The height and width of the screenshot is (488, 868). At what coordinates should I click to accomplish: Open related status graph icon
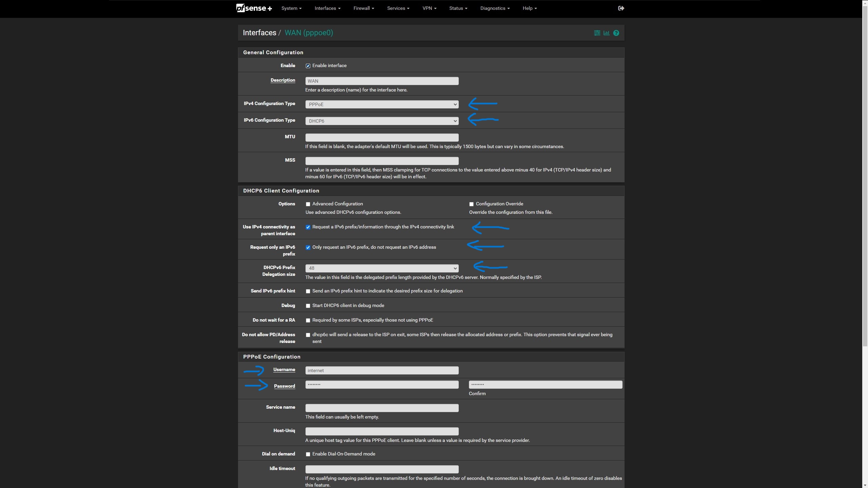click(606, 33)
